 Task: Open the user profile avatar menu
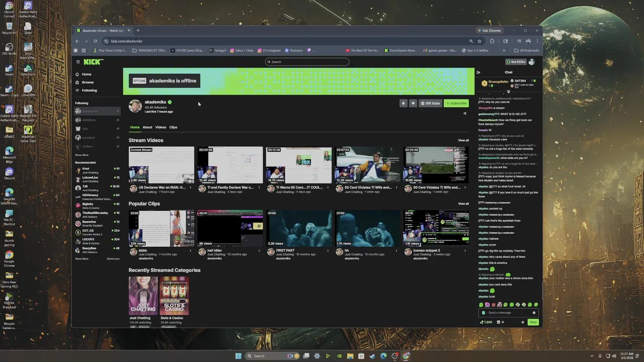click(x=532, y=62)
